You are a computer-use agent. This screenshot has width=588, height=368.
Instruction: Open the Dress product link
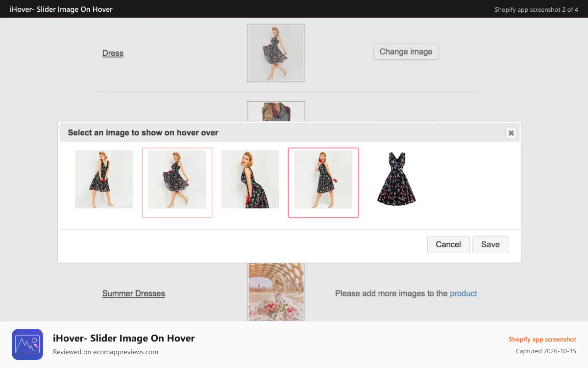(x=113, y=53)
